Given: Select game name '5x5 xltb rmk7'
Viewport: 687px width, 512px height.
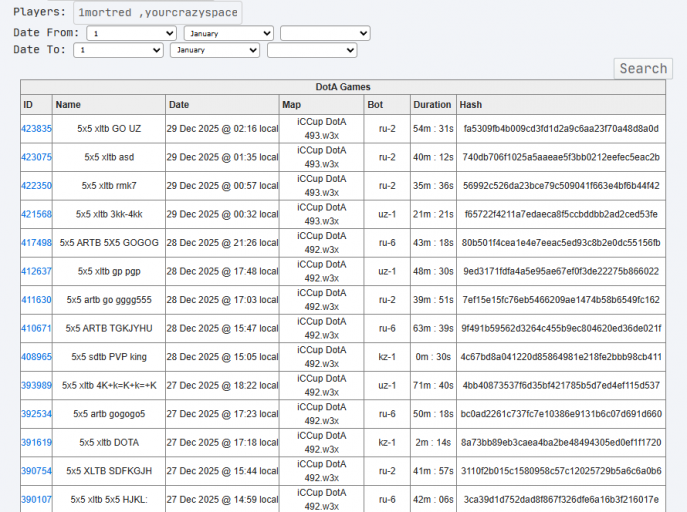Looking at the screenshot, I should 109,186.
